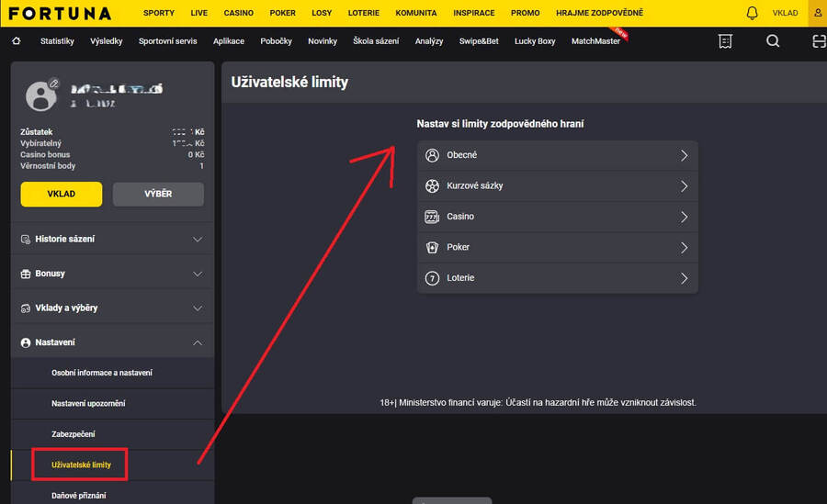
Task: Open Kurzové sázky limits arrow
Action: tap(684, 186)
